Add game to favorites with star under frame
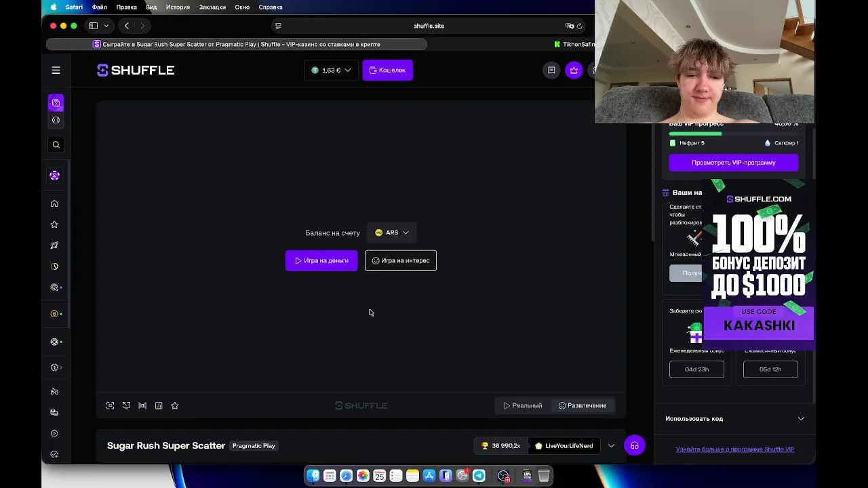Viewport: 868px width, 488px height. (175, 406)
